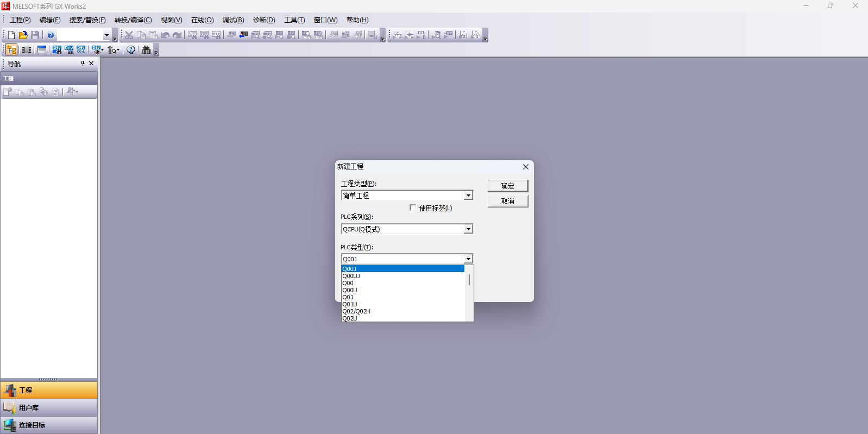Click the Paste clipboard icon
This screenshot has height=434, width=868.
pos(153,35)
